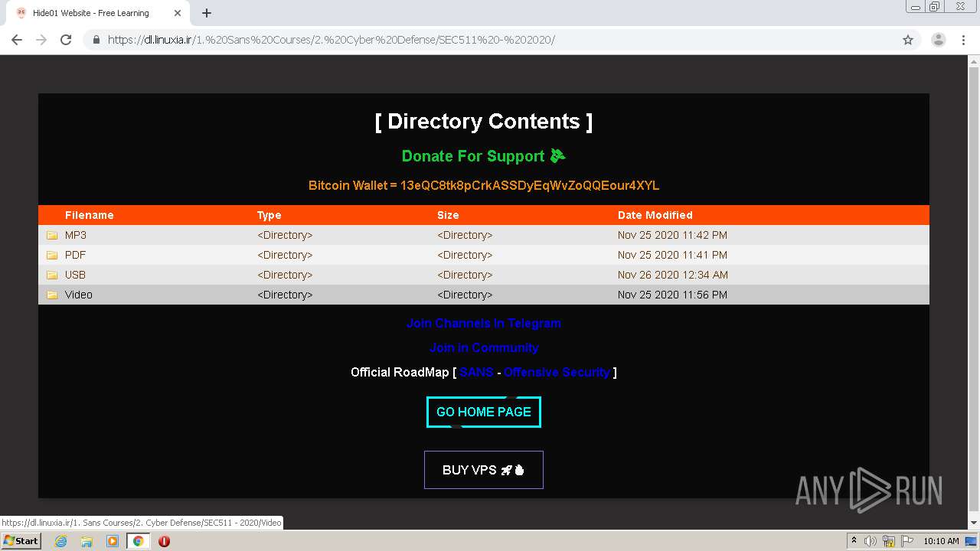Viewport: 980px width, 551px height.
Task: Click PDF date Nov 25 2020 11:41 PM
Action: [x=672, y=255]
